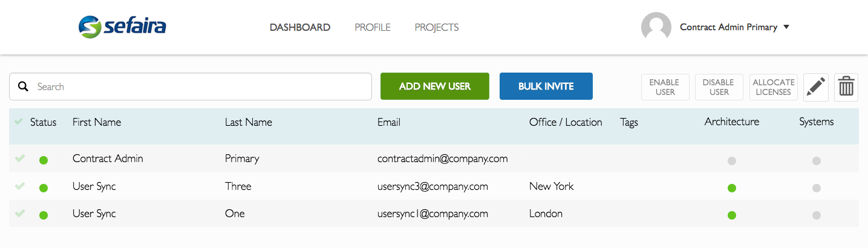
Task: Toggle Systems license for User Sync One
Action: (817, 215)
